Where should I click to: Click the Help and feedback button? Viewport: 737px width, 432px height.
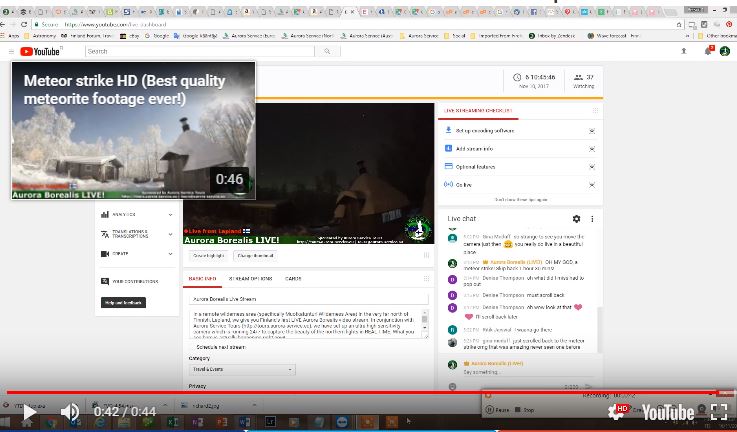pos(124,302)
